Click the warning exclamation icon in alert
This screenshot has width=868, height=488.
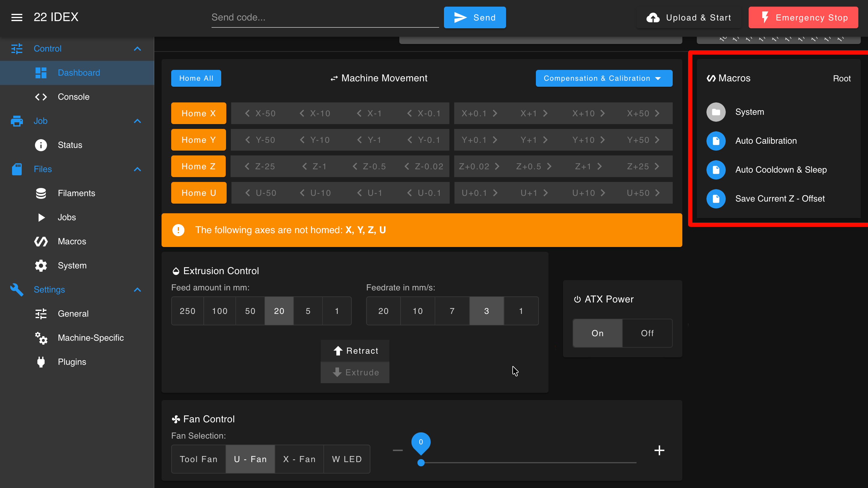pyautogui.click(x=178, y=230)
